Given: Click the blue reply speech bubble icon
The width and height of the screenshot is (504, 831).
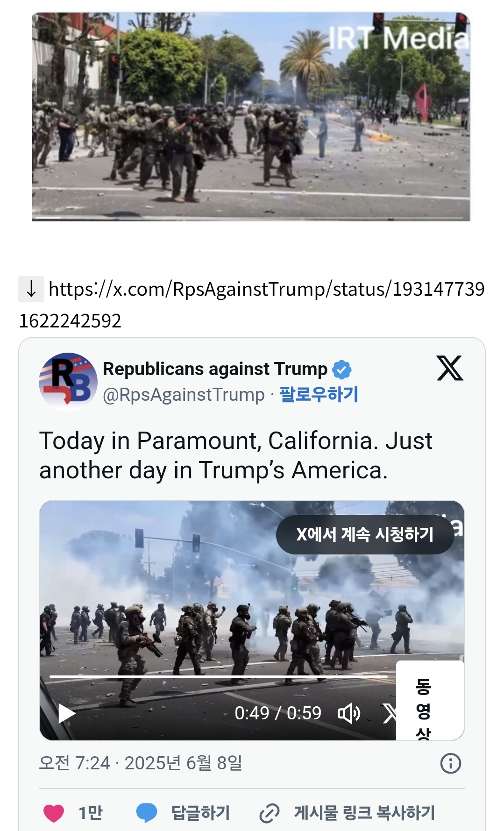Looking at the screenshot, I should 147,813.
